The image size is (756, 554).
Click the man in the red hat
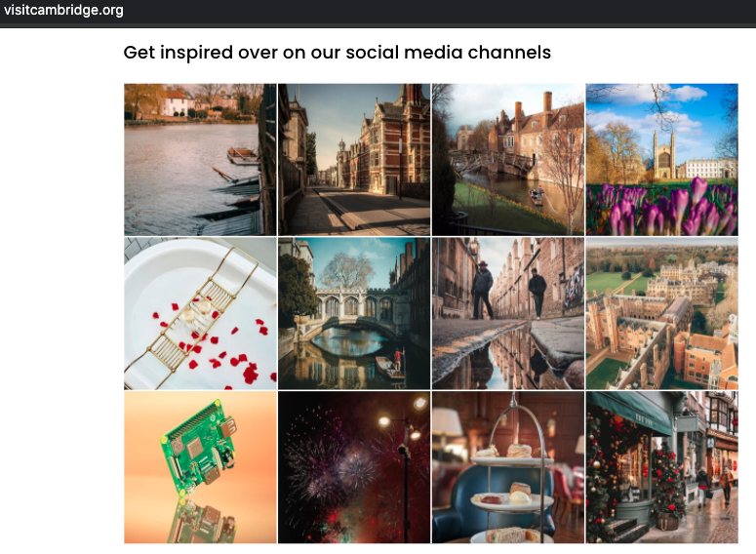click(x=481, y=290)
